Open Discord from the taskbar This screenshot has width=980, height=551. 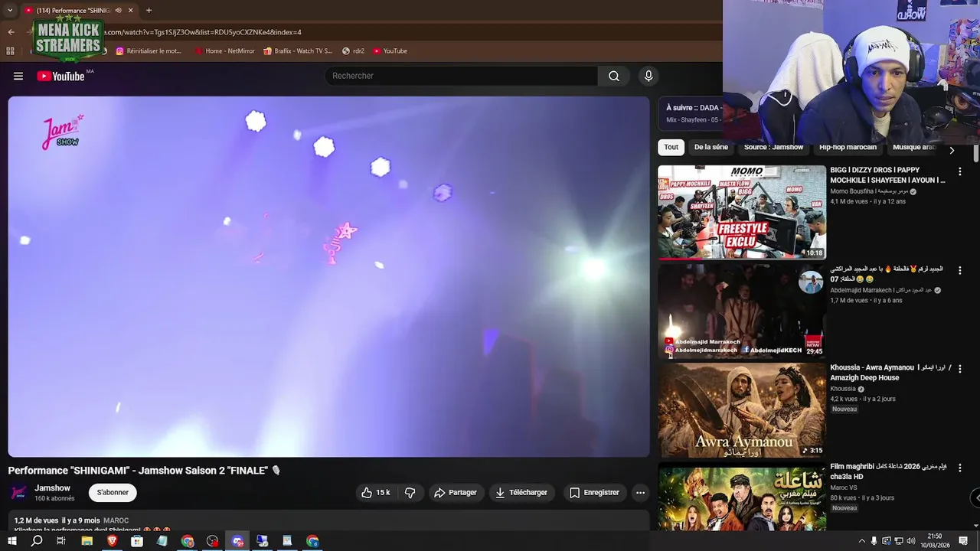click(237, 541)
